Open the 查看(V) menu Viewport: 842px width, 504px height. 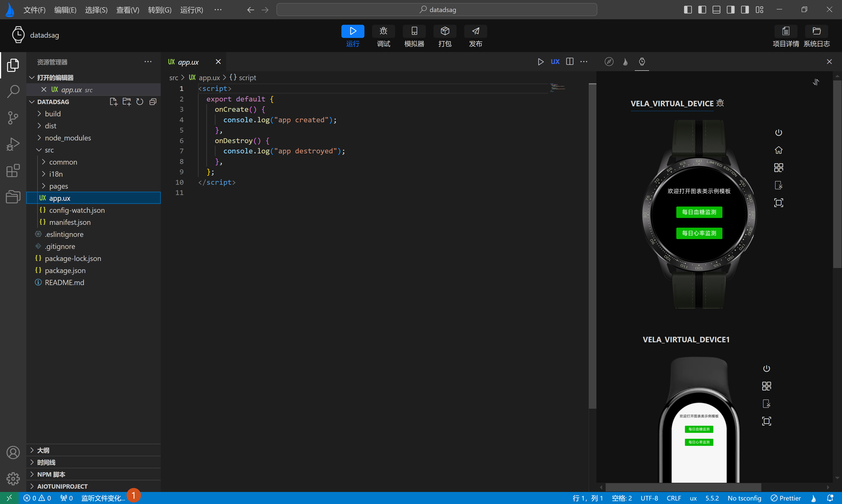coord(127,10)
